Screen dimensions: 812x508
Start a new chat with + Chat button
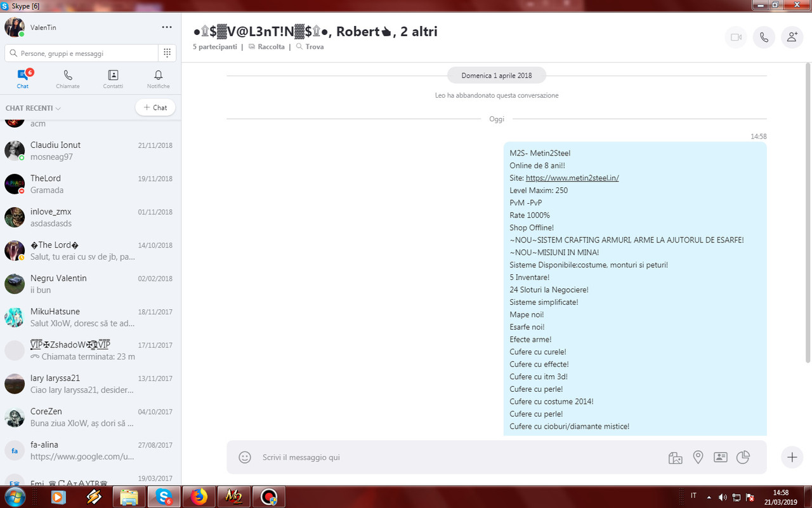coord(155,108)
